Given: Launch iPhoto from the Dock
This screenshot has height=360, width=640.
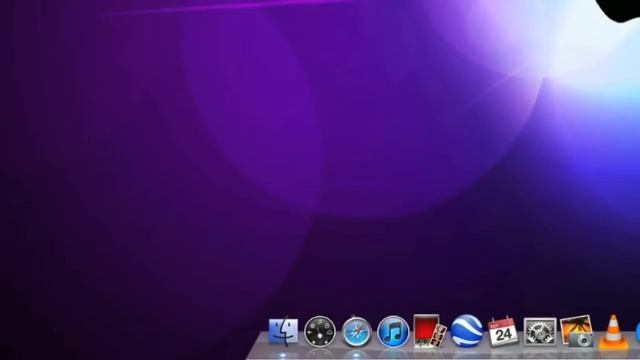Looking at the screenshot, I should [577, 331].
